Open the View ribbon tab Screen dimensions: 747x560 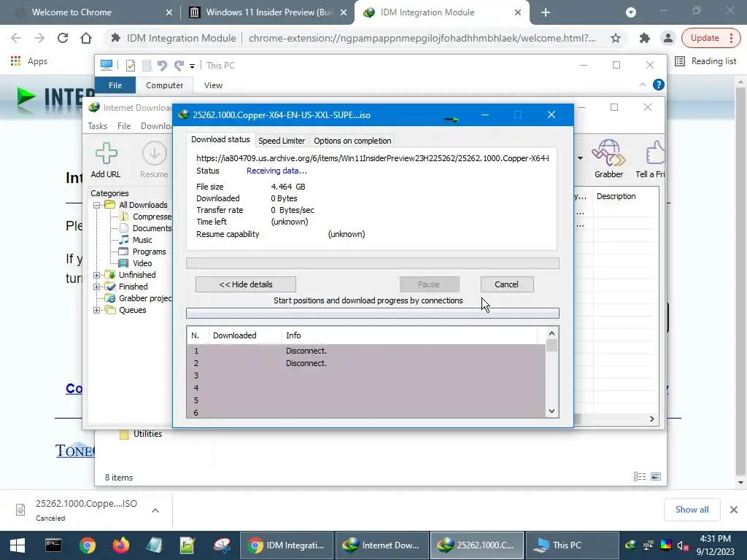[x=213, y=85]
